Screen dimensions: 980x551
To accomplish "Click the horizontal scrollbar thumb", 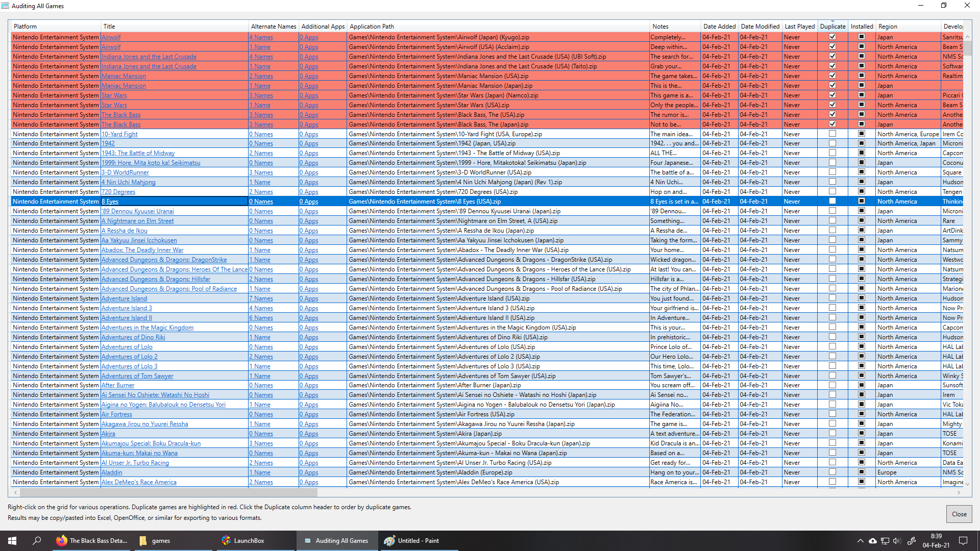I will [x=168, y=492].
